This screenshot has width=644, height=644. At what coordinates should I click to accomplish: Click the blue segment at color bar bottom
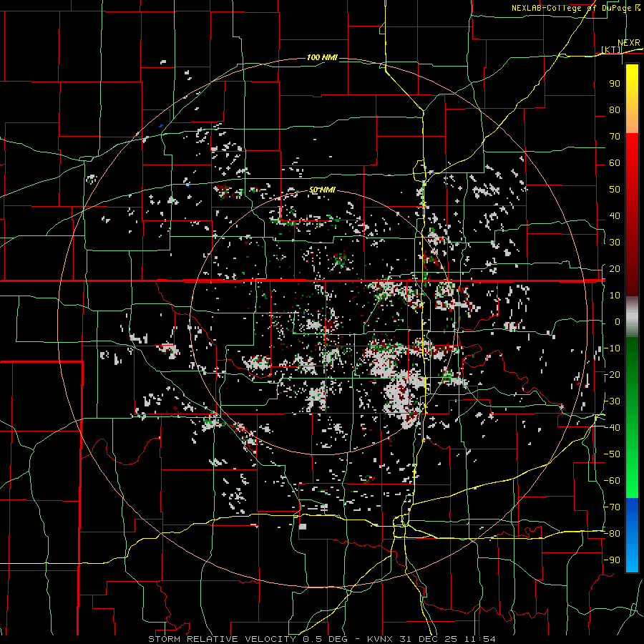pos(632,535)
